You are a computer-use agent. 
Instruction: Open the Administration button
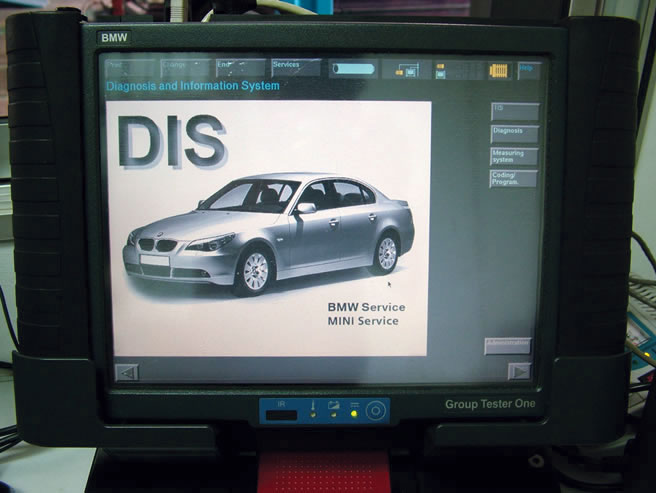coord(508,345)
